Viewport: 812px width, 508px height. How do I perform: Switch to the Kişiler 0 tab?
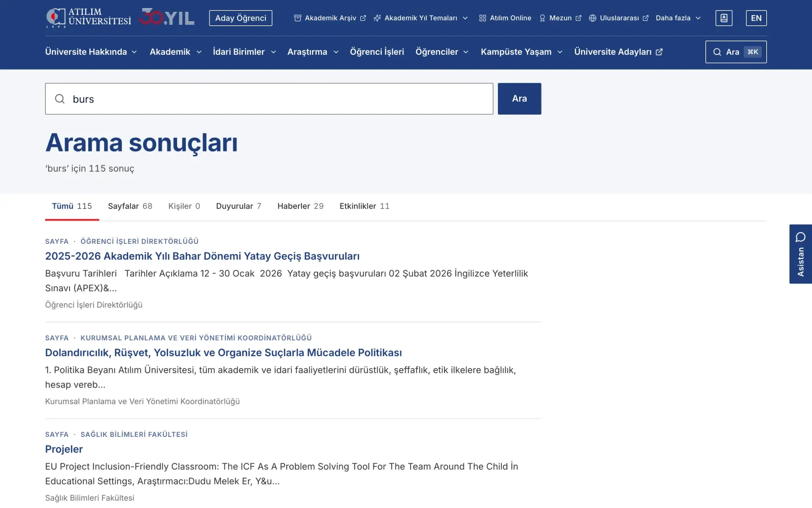pyautogui.click(x=184, y=206)
